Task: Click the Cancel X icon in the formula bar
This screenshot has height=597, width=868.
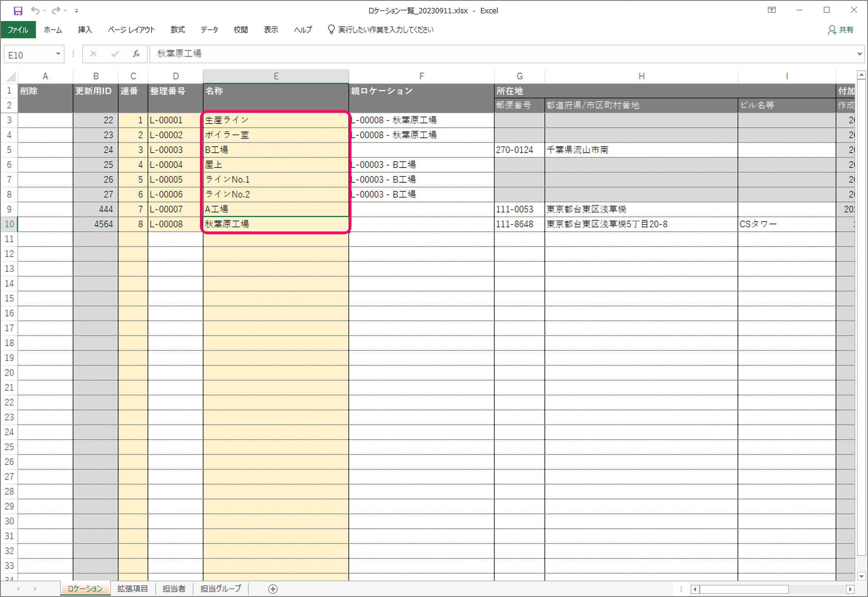Action: click(x=94, y=54)
